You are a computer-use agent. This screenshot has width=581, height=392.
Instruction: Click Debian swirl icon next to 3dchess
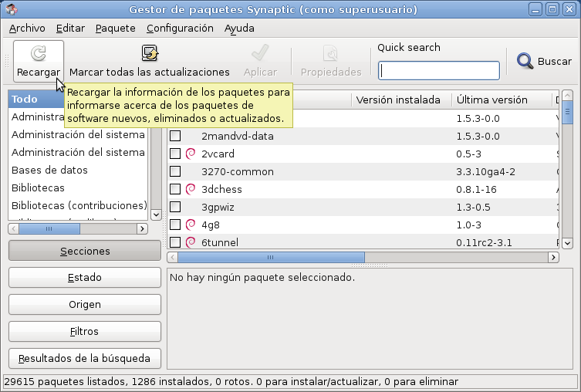pos(191,189)
